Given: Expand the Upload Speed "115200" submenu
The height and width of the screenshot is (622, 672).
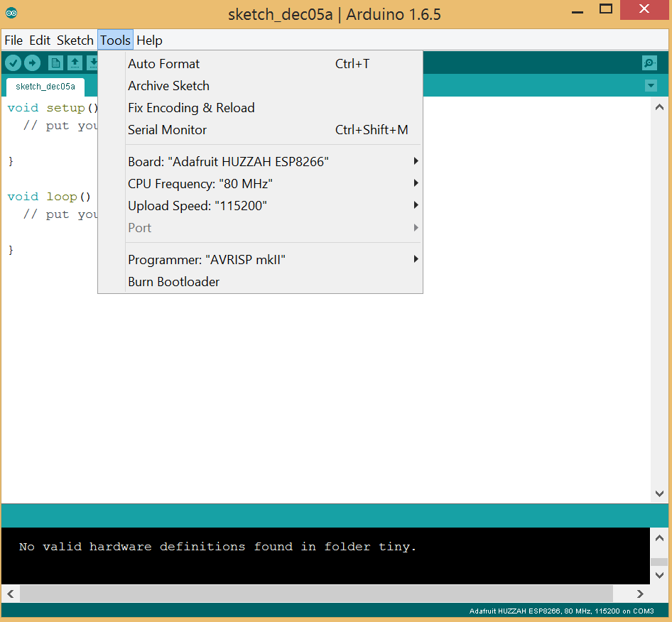Looking at the screenshot, I should point(415,205).
